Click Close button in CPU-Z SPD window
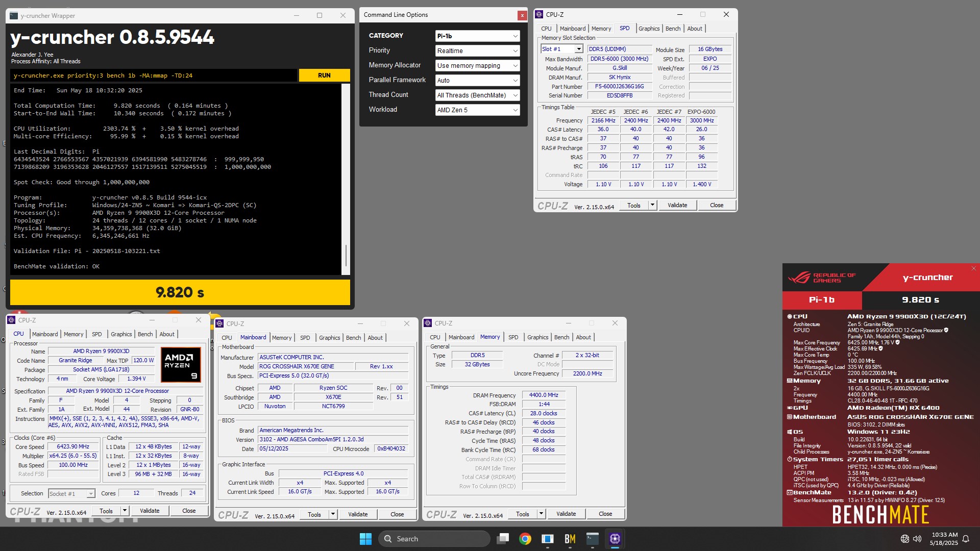Viewport: 980px width, 551px height. pyautogui.click(x=716, y=205)
